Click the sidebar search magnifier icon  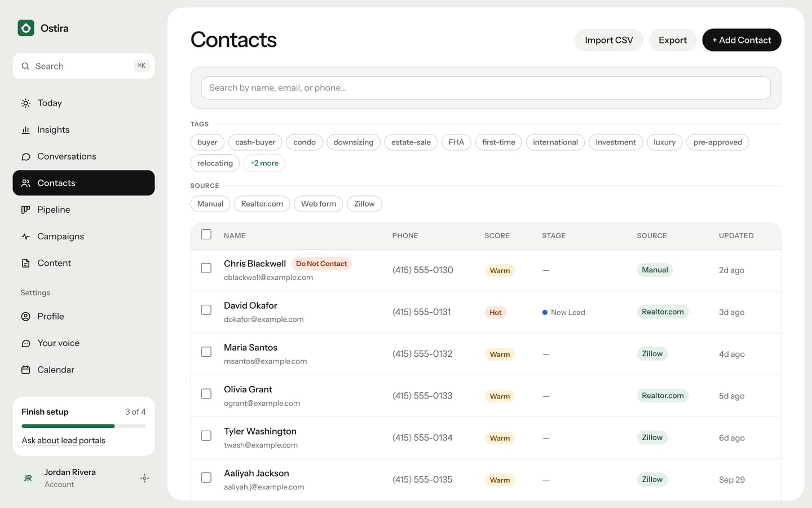coord(25,66)
